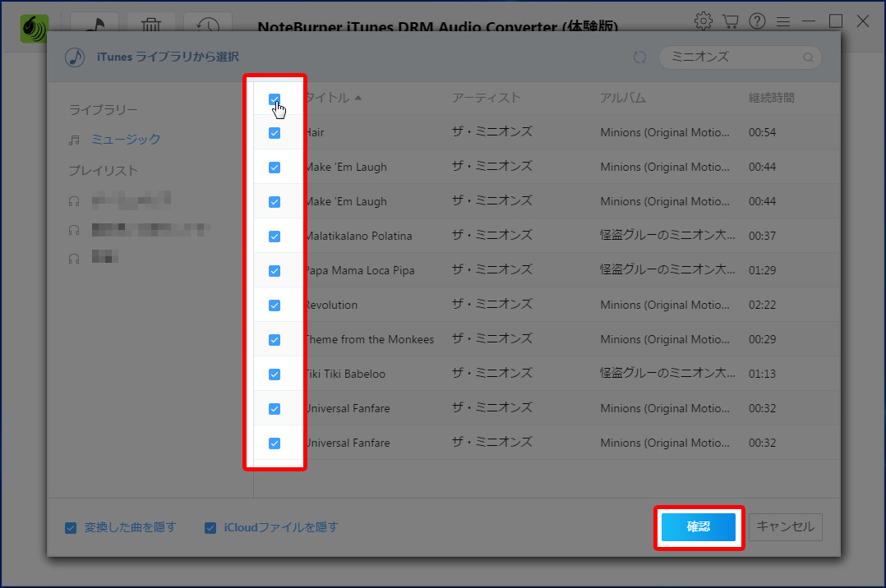Toggle the select-all checkbox in header
Screen dimensions: 886x588
(x=275, y=99)
